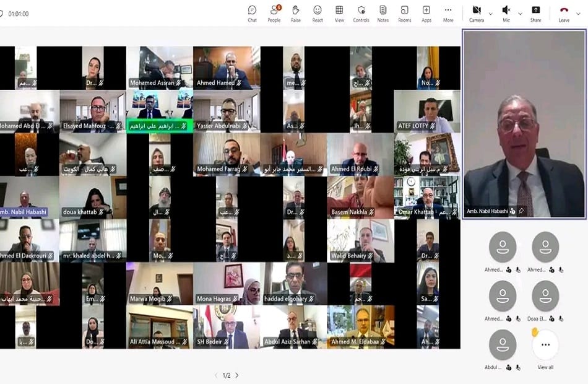Viewport: 588px width, 384px height.
Task: Unmute the Mic
Action: click(x=506, y=13)
